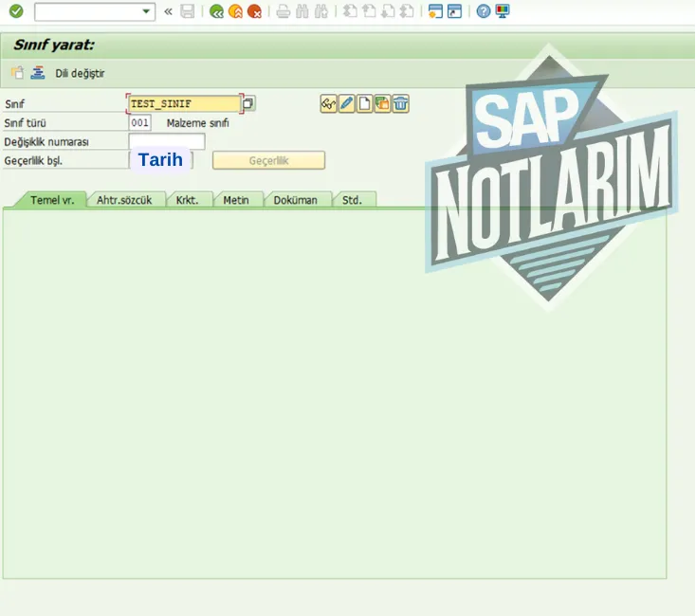Click the Generate Shortcut icon

454,11
